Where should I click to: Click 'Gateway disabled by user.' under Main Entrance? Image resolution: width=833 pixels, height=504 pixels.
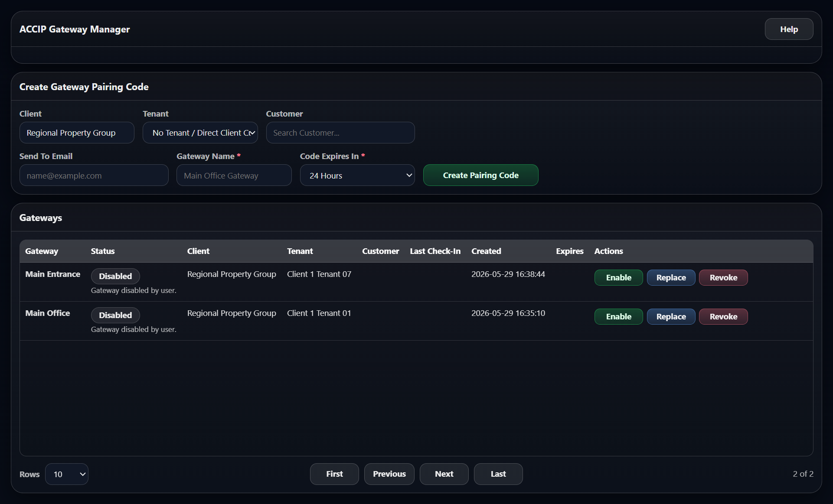click(x=134, y=290)
